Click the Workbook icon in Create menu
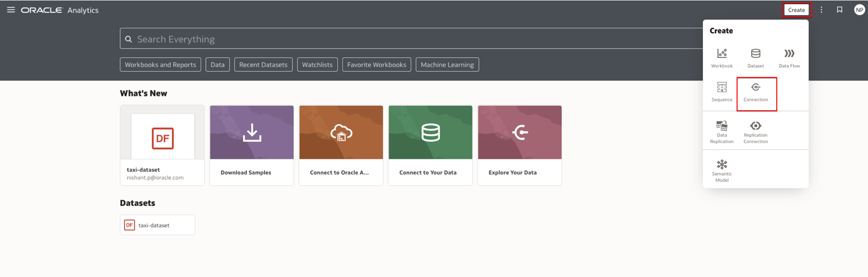Screen dimensions: 868x277 click(x=722, y=57)
